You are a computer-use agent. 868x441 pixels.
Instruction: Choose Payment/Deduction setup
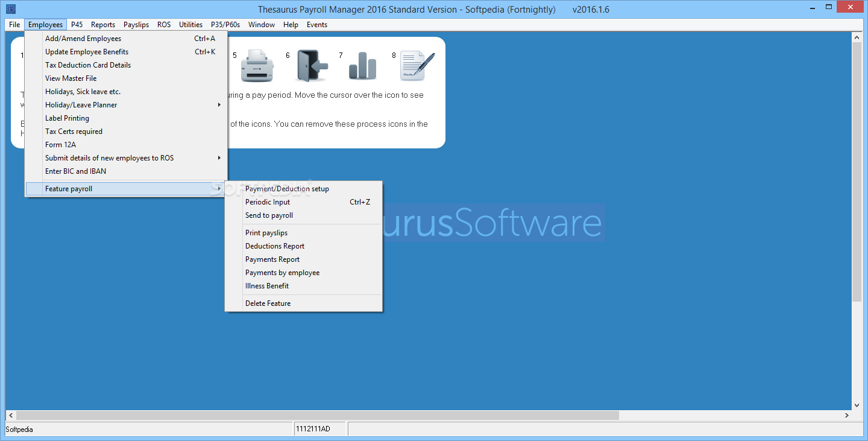[304, 189]
